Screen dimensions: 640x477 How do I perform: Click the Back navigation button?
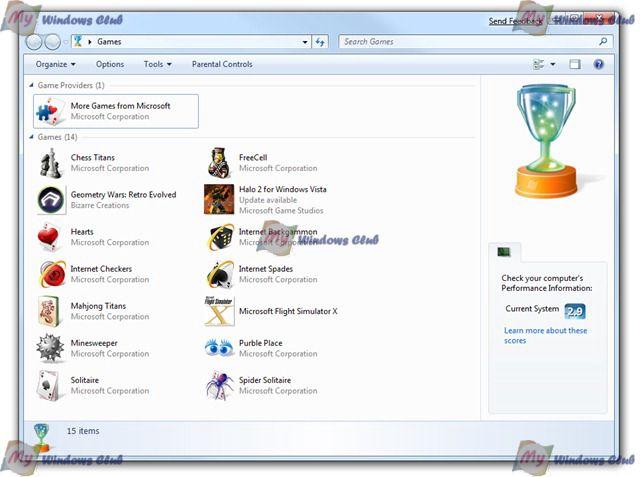pyautogui.click(x=34, y=42)
